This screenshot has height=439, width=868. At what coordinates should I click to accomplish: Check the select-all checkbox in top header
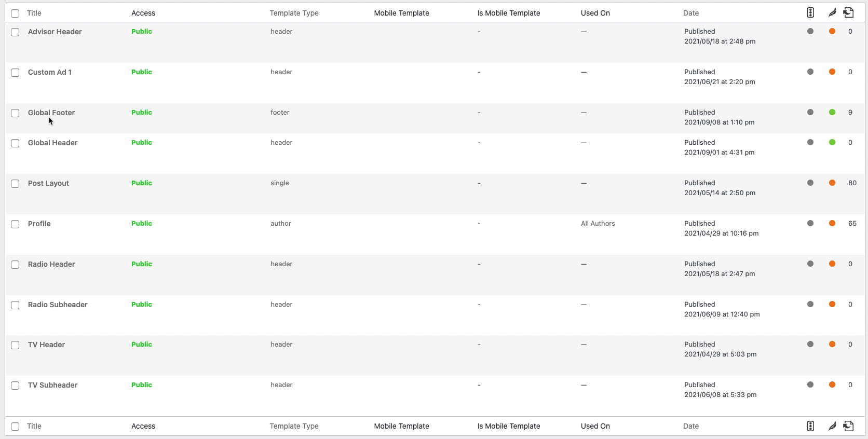click(x=15, y=13)
